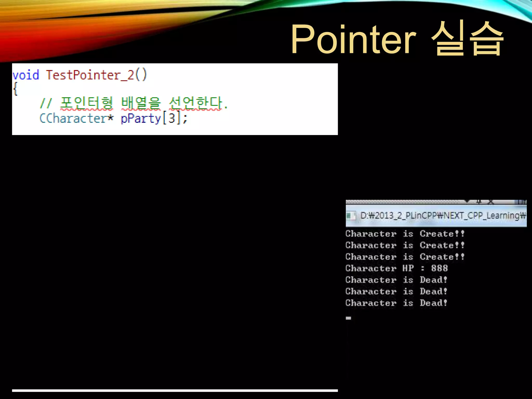The height and width of the screenshot is (399, 532).
Task: Click the console window icon in title bar
Action: (x=351, y=216)
